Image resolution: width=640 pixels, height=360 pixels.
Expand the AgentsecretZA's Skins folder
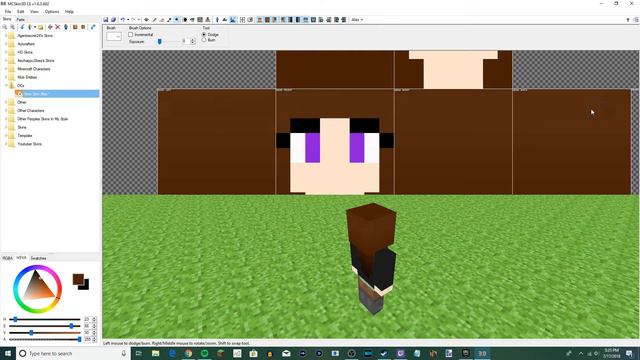6,36
